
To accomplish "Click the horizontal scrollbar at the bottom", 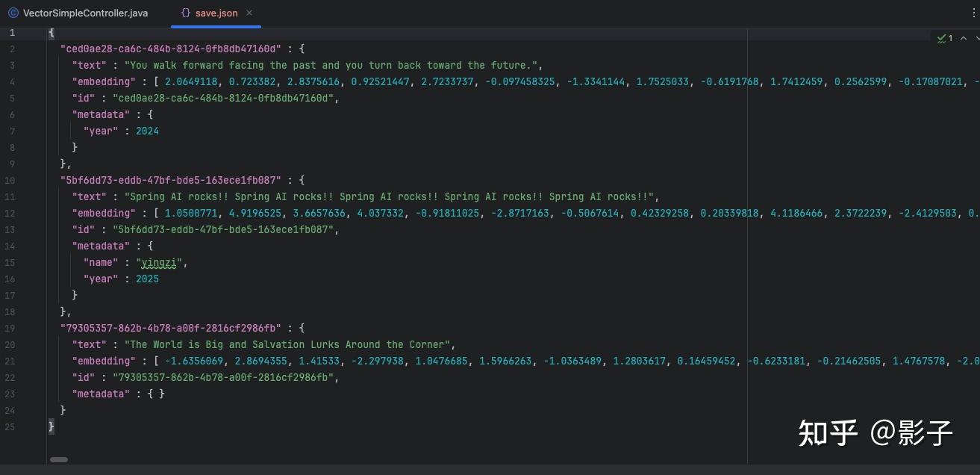I will pos(59,459).
